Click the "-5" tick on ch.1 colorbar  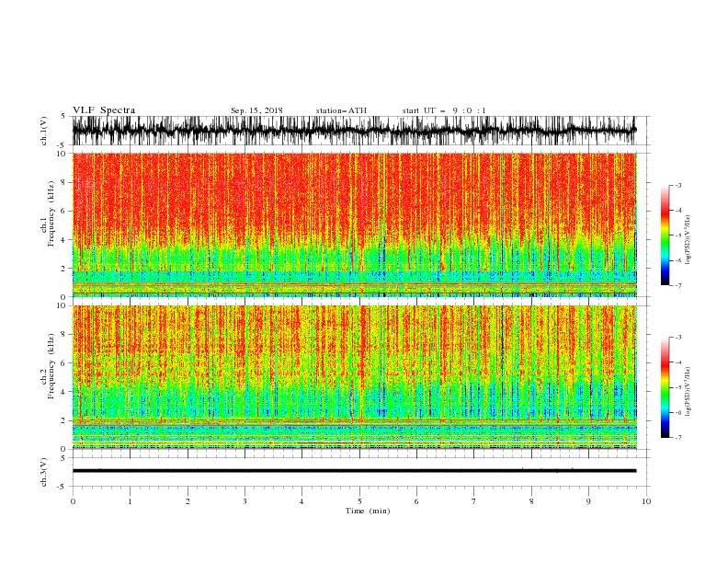(678, 236)
